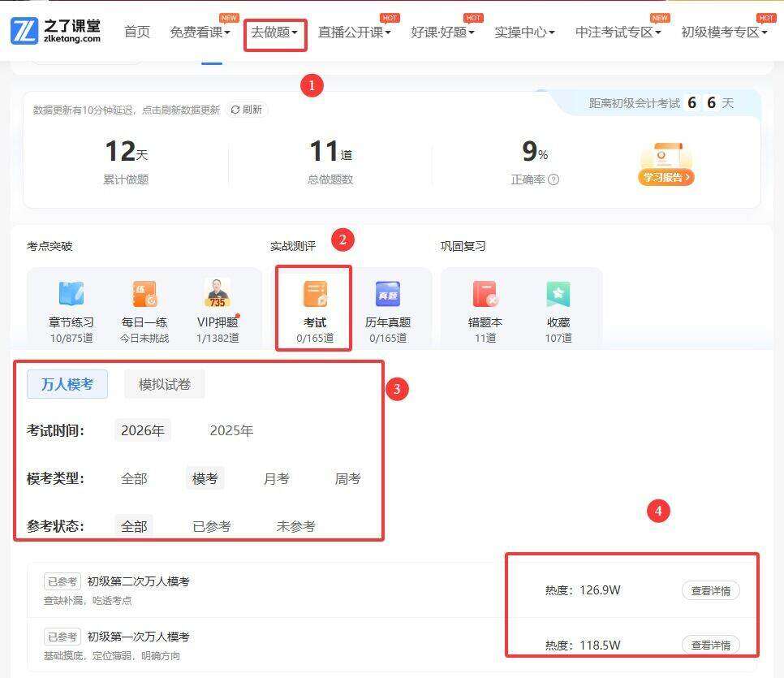Select 2025年 exam time filter
This screenshot has width=784, height=678.
(231, 430)
